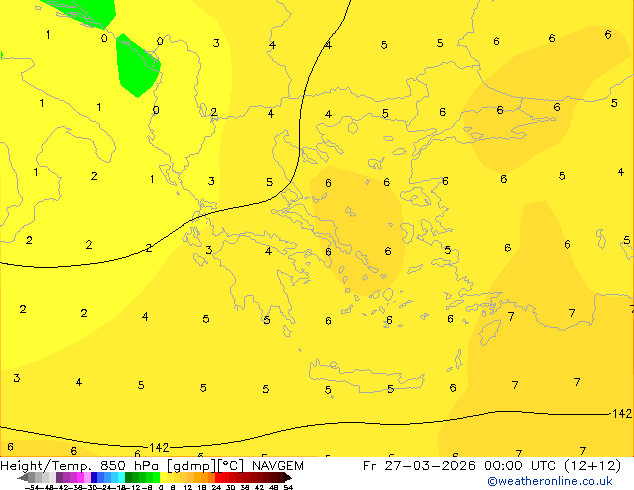Image resolution: width=634 pixels, height=490 pixels.
Task: Click the legend tick label "54"
Action: pyautogui.click(x=288, y=487)
